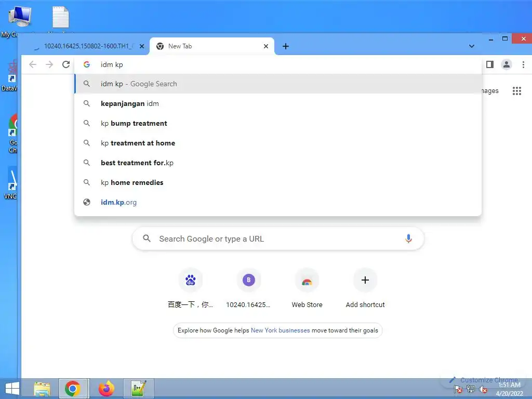This screenshot has width=532, height=399.
Task: Close the New Tab tab
Action: 266,46
